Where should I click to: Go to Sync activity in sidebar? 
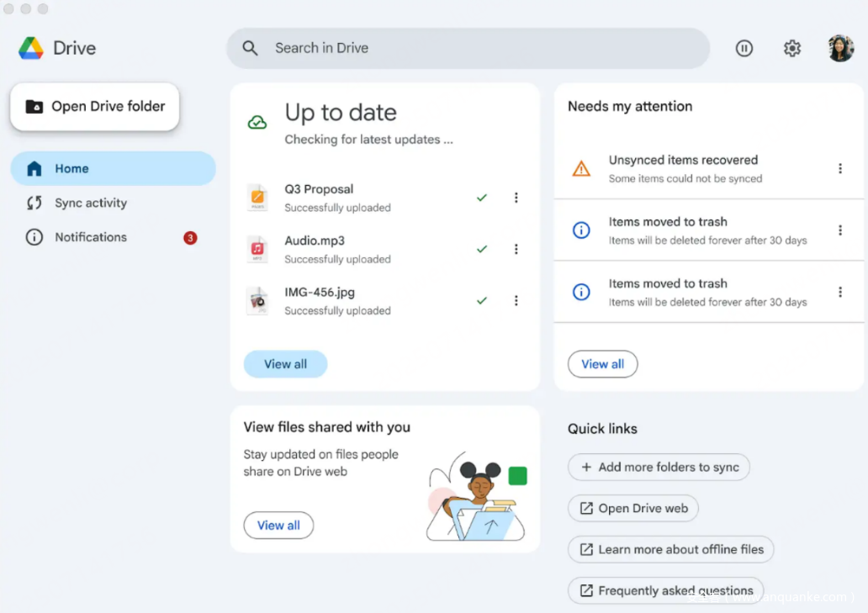(90, 203)
